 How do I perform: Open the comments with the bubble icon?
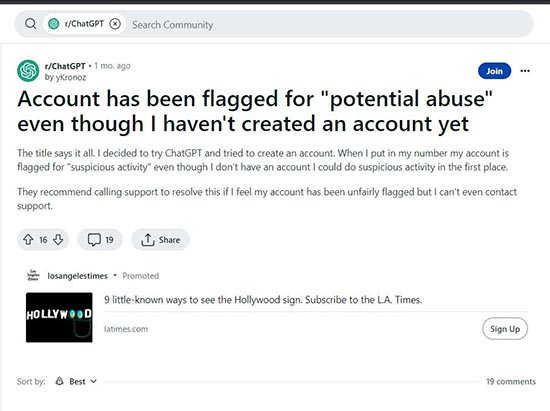point(100,240)
